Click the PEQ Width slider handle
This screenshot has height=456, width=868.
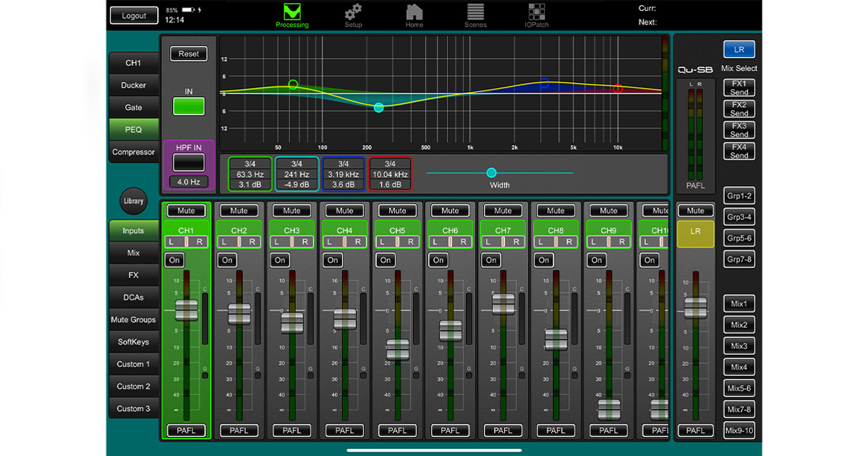[492, 173]
